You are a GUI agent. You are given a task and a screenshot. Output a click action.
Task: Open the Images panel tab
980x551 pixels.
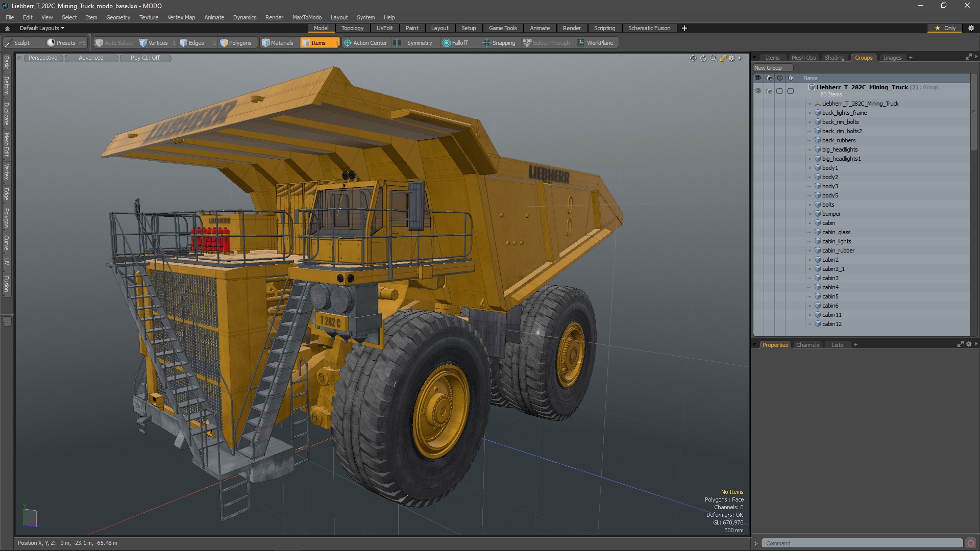tap(892, 58)
